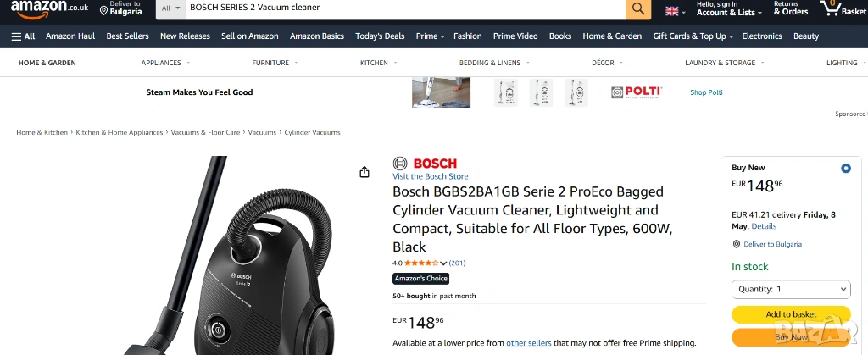868x355 pixels.
Task: Click the Deliver to Bulgaria location icon
Action: [x=104, y=10]
